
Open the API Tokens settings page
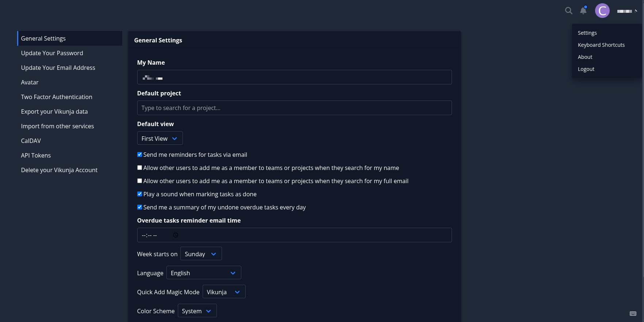click(x=36, y=155)
